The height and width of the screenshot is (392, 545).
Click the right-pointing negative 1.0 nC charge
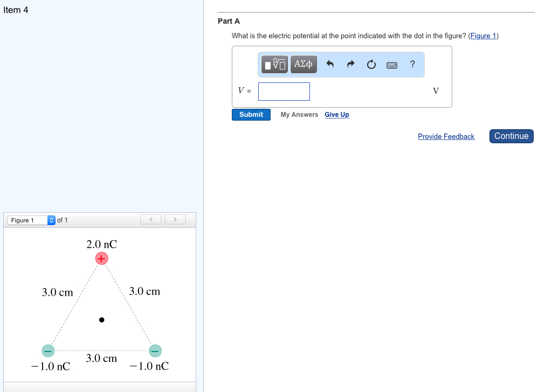pos(155,351)
